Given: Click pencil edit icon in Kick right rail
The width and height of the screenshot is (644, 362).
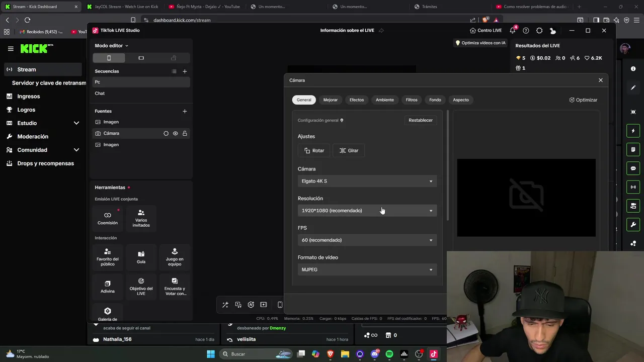Looking at the screenshot, I should 633,87.
